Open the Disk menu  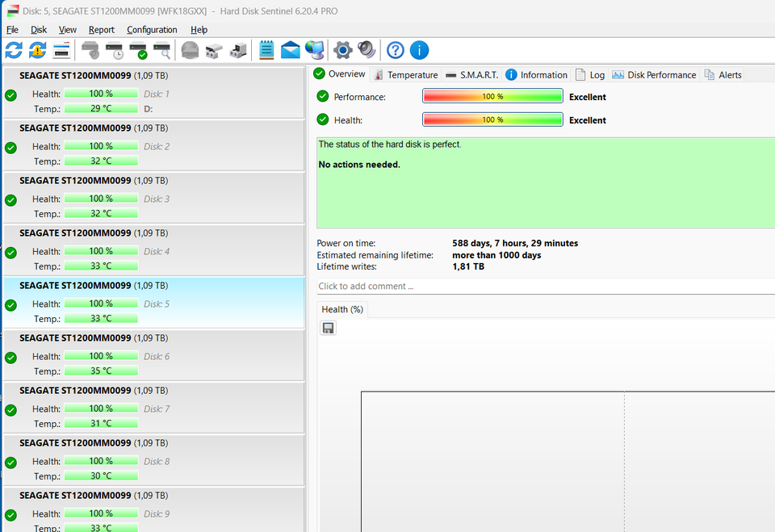[39, 30]
